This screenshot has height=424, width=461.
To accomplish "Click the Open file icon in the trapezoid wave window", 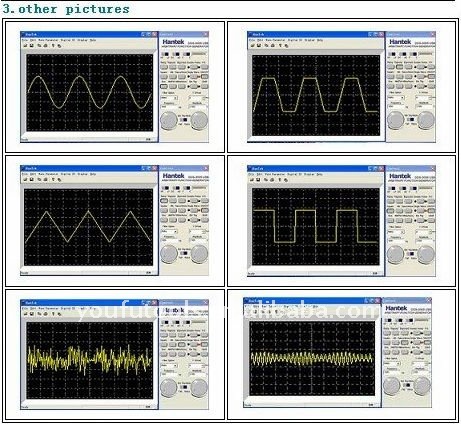I will pyautogui.click(x=252, y=45).
